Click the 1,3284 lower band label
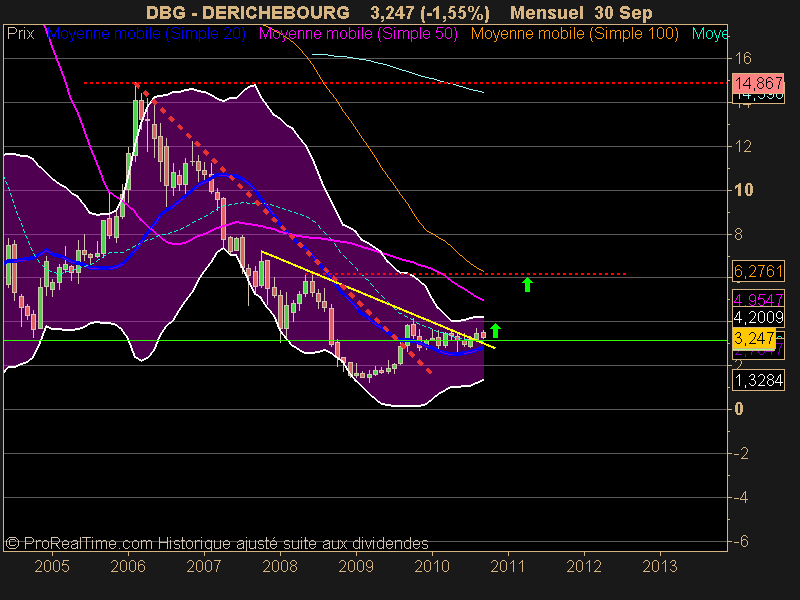 758,380
